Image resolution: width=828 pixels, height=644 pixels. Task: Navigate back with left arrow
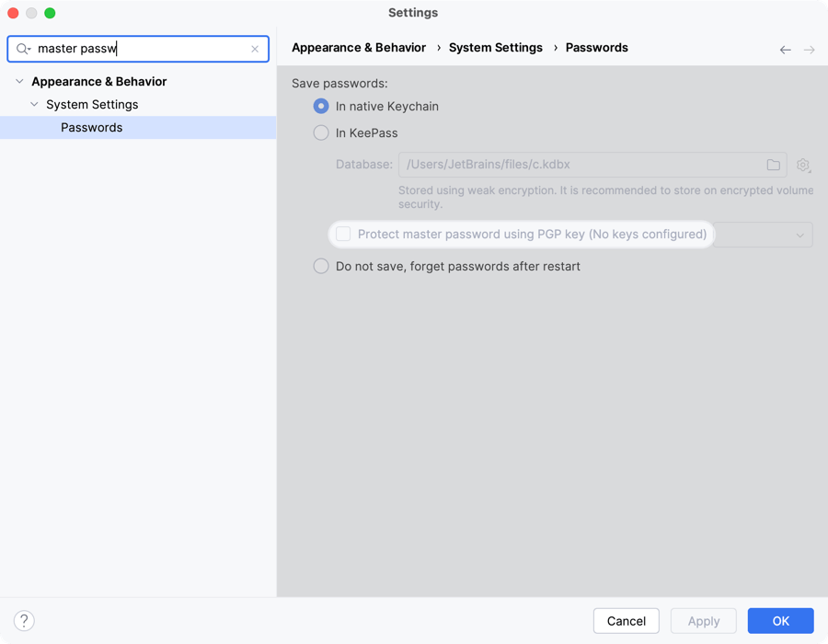tap(785, 50)
